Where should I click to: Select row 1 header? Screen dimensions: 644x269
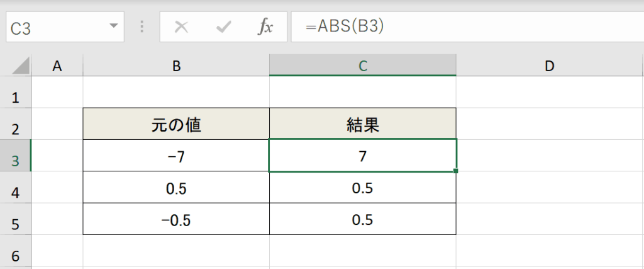(16, 98)
